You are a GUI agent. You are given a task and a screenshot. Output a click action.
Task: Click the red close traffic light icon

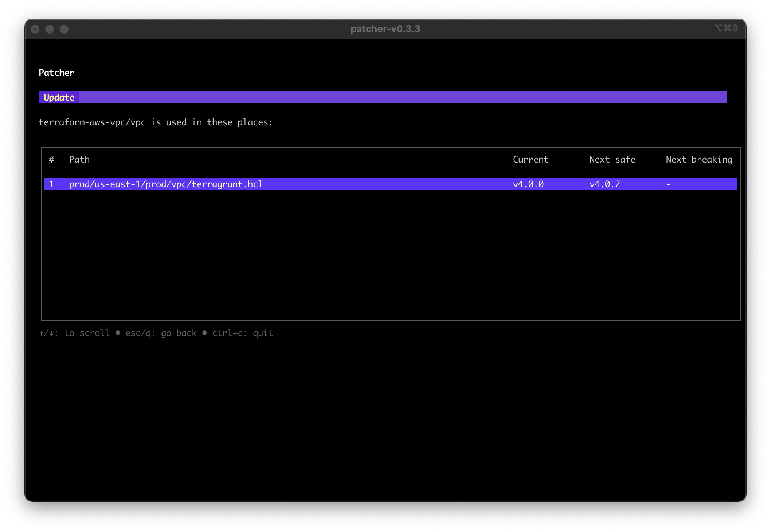click(x=35, y=29)
